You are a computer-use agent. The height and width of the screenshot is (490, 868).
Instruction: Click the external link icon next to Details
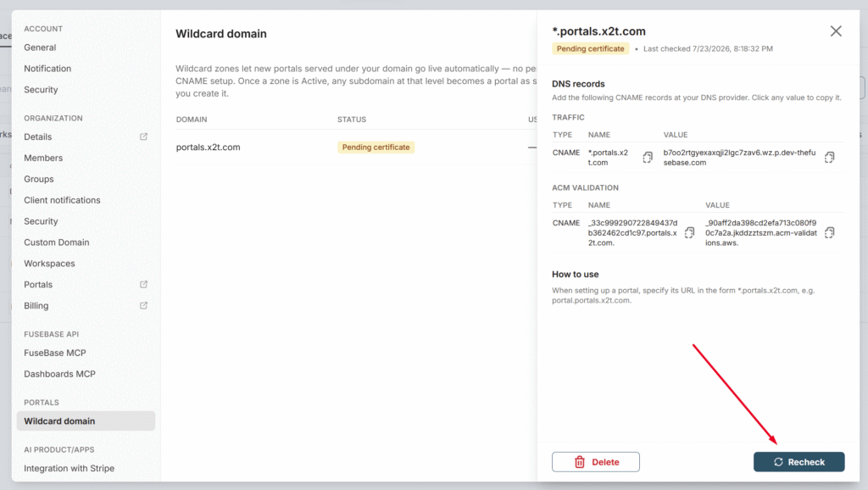pos(143,136)
